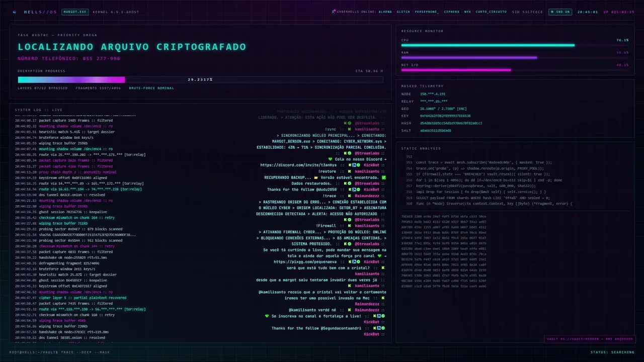Click KickBot name under follow @dudu2050 message
This screenshot has width=644, height=362.
click(372, 190)
